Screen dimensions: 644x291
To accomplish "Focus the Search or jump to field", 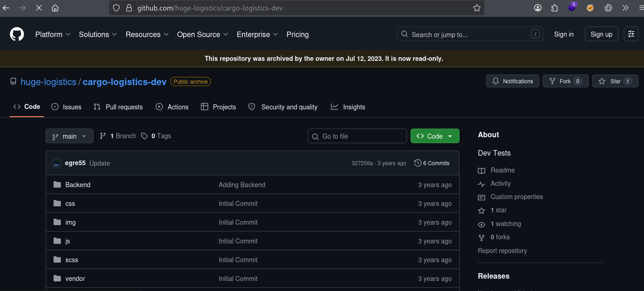I will [x=470, y=34].
